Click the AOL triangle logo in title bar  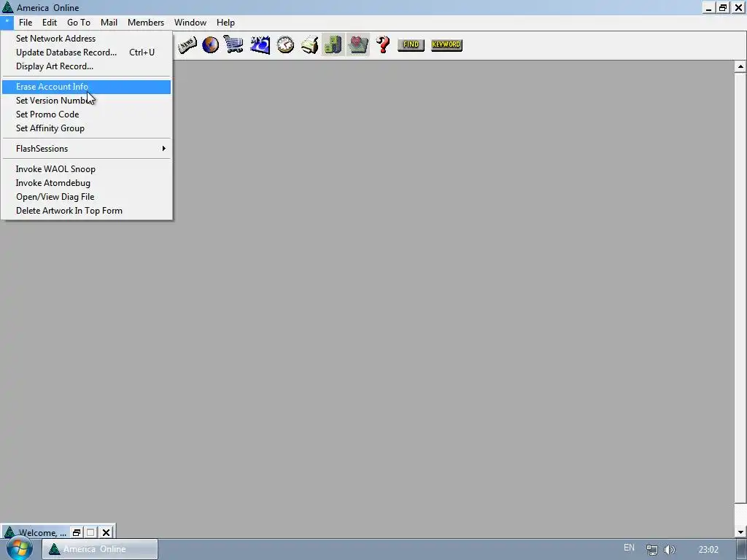coord(7,7)
